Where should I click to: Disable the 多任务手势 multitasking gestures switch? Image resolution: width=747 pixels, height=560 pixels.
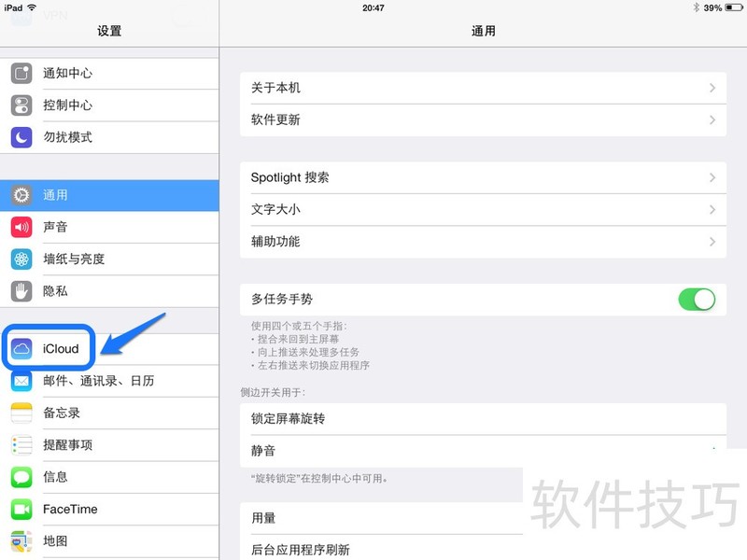[x=697, y=299]
